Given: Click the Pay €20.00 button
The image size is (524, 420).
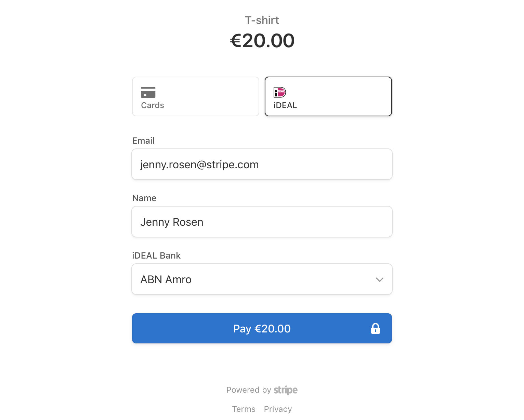Looking at the screenshot, I should pos(262,328).
